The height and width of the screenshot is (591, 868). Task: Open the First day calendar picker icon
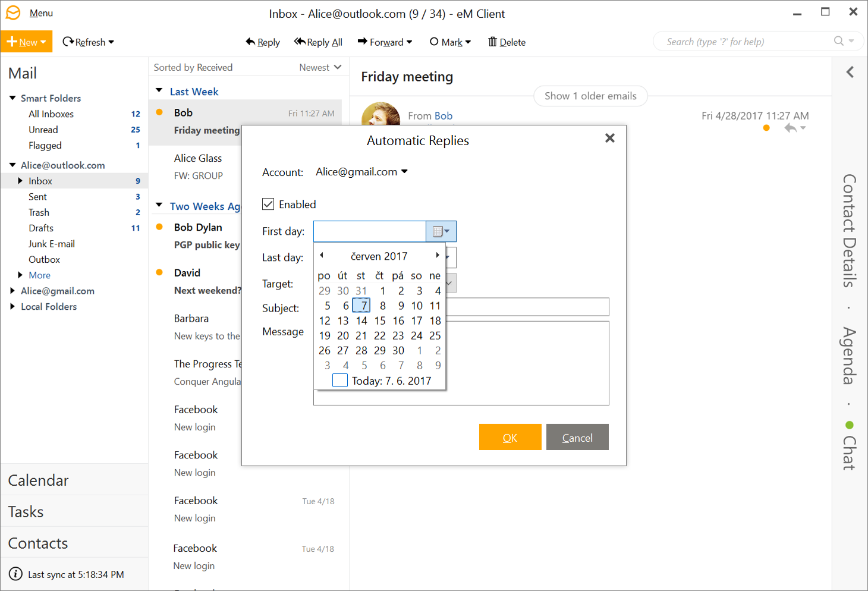pos(441,231)
